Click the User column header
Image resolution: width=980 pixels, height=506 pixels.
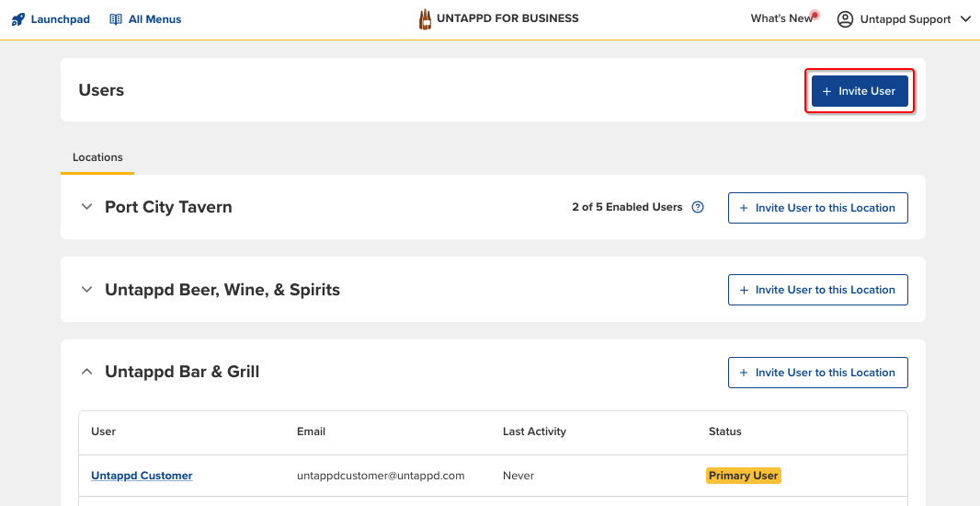(x=104, y=431)
